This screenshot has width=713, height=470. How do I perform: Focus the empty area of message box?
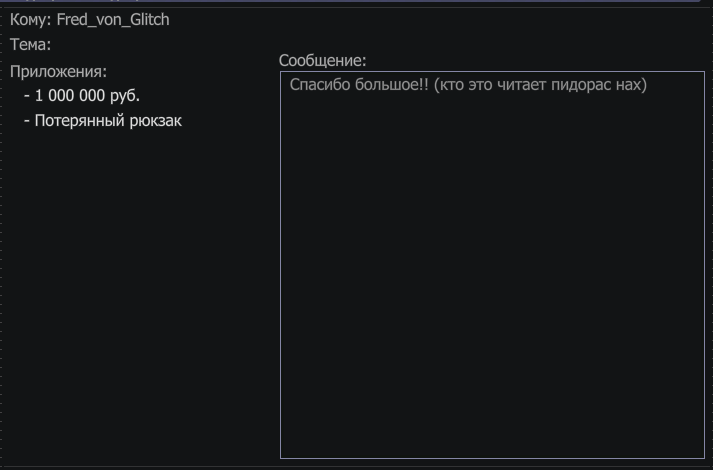pos(492,273)
